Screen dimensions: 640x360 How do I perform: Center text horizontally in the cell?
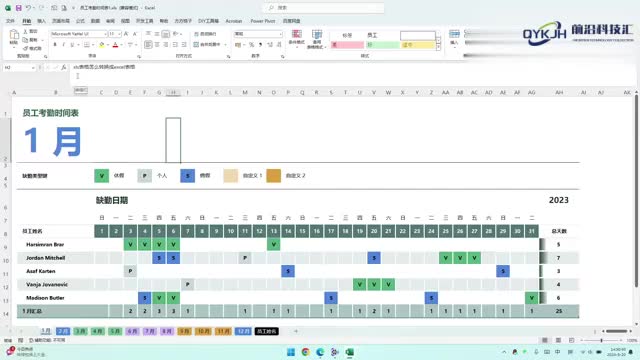coord(157,44)
